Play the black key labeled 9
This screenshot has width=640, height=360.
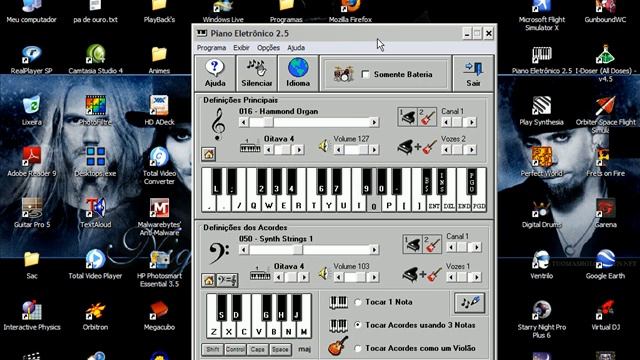[x=367, y=182]
